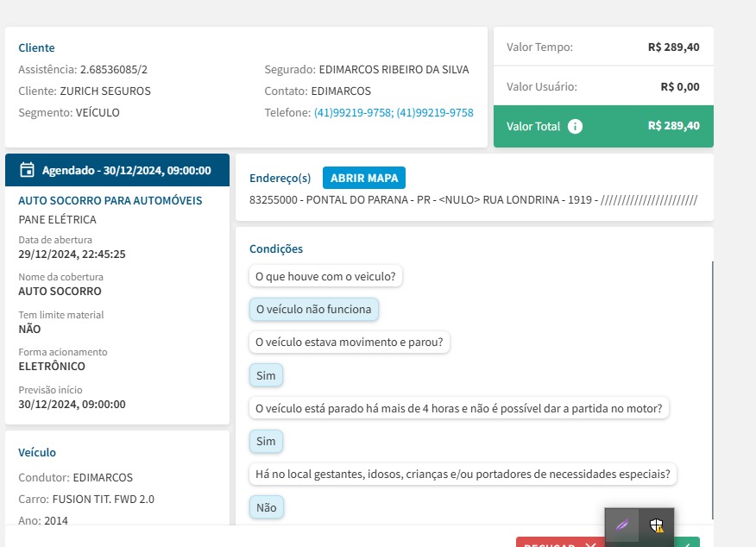Click the 'parado há mais de 4 horas' question
Viewport: 756px width, 547px height.
point(458,408)
